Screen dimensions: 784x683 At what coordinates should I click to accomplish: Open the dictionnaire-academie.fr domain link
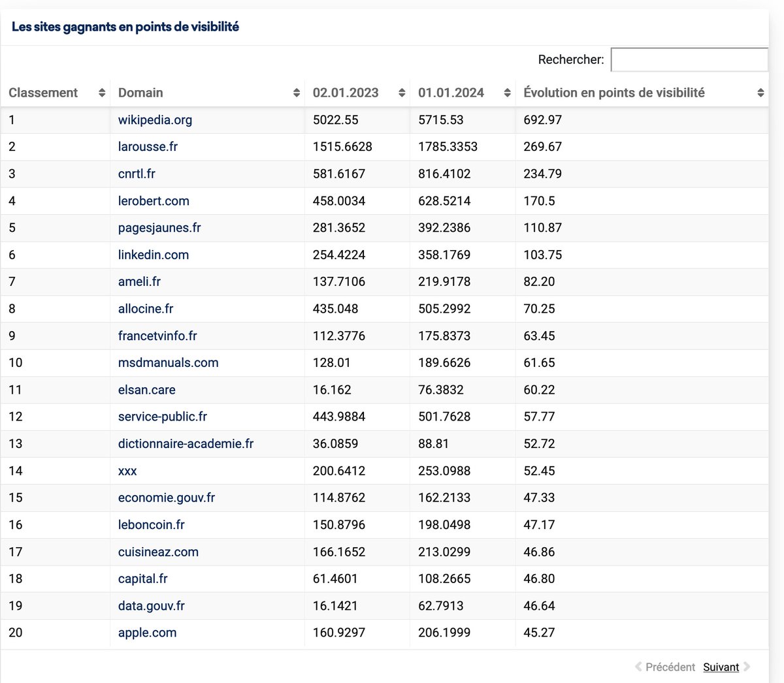click(x=186, y=443)
